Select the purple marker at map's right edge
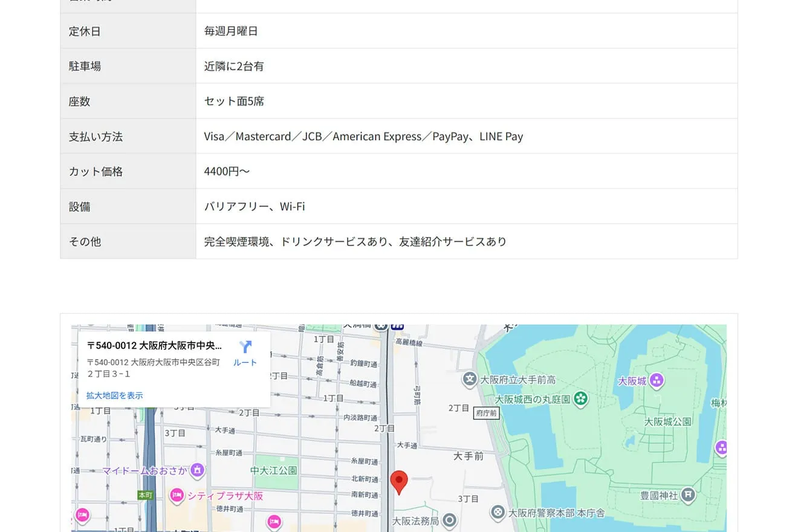Screen dimensions: 798x532 click(720, 448)
